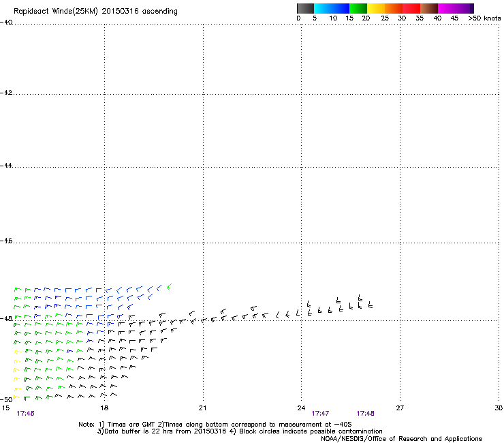Click the note 'Times are GMT'
Image resolution: width=504 pixels, height=443 pixels.
pyautogui.click(x=131, y=425)
